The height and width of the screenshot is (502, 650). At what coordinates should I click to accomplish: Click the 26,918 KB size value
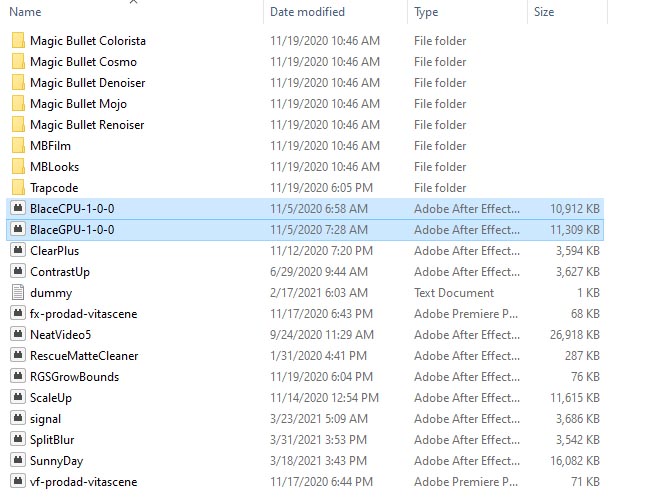coord(575,335)
